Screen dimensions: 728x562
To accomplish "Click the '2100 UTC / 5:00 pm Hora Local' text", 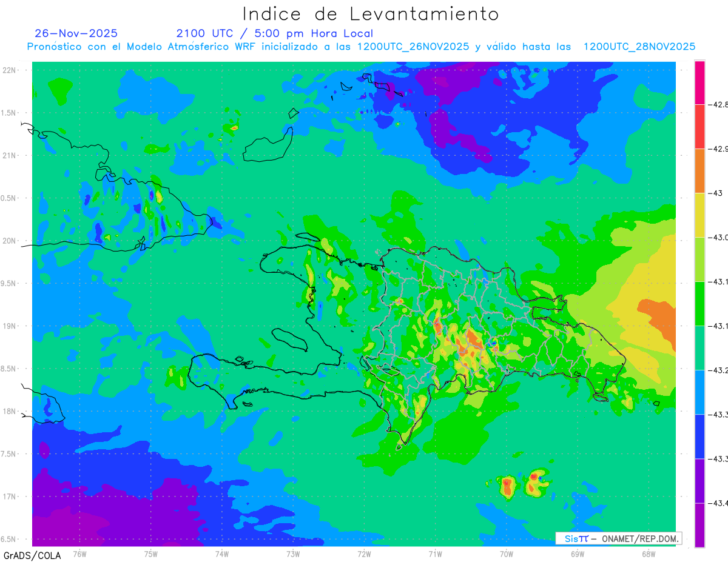I will point(275,33).
